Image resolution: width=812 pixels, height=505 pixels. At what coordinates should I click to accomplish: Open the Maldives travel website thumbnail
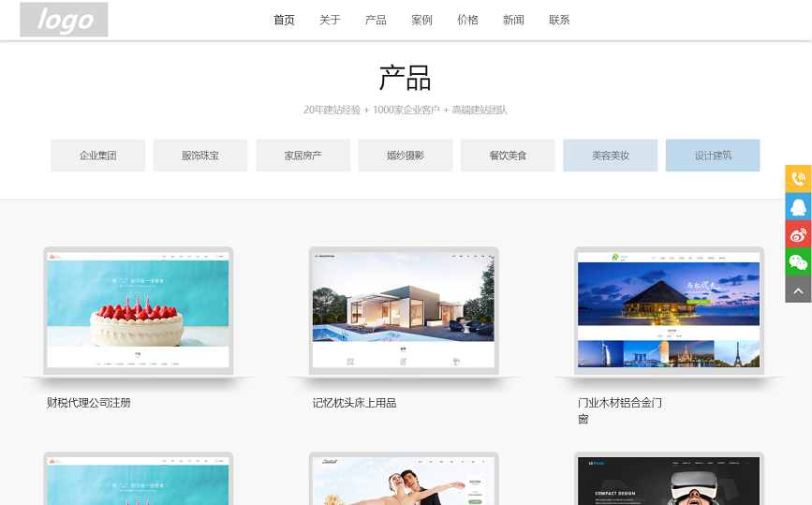coord(669,311)
